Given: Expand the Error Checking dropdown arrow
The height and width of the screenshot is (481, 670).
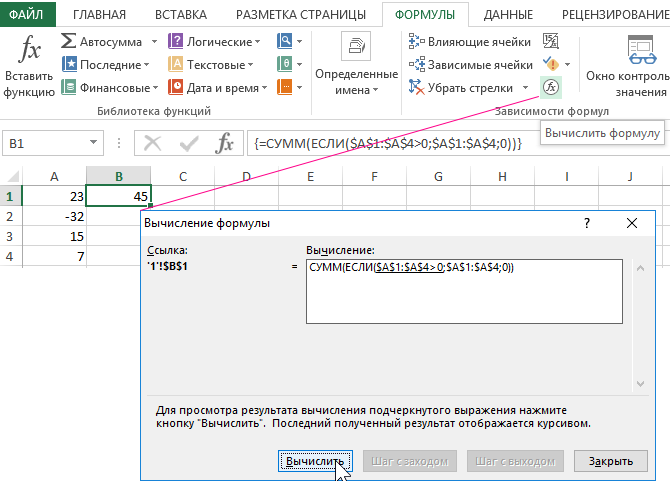Looking at the screenshot, I should coord(567,65).
